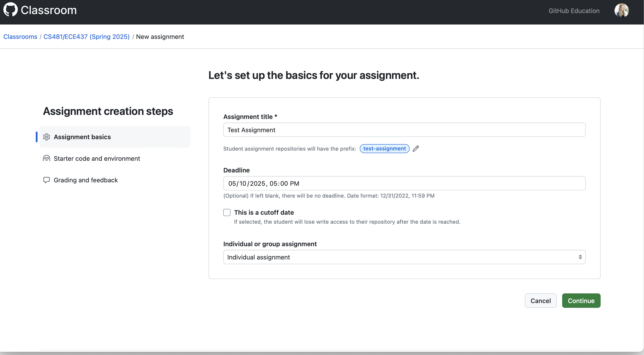This screenshot has height=355, width=644.
Task: Open the user profile avatar menu
Action: pyautogui.click(x=622, y=11)
